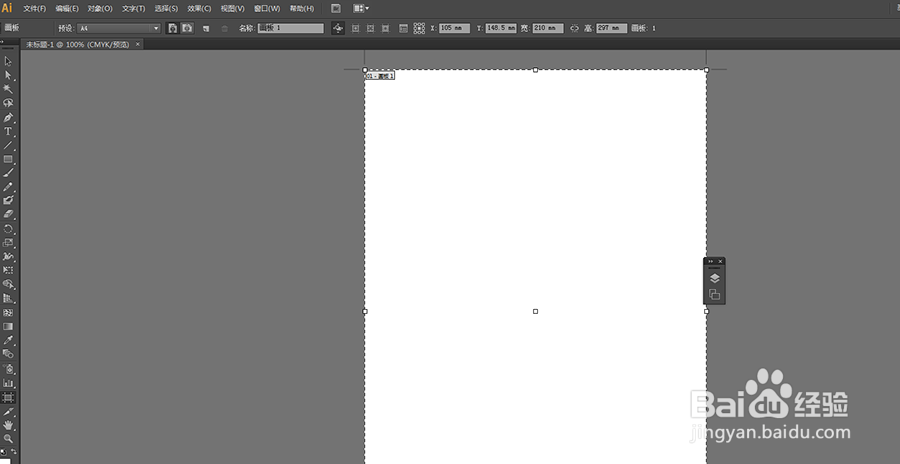Select the Direct Selection tool
This screenshot has height=464, width=900.
[8, 75]
